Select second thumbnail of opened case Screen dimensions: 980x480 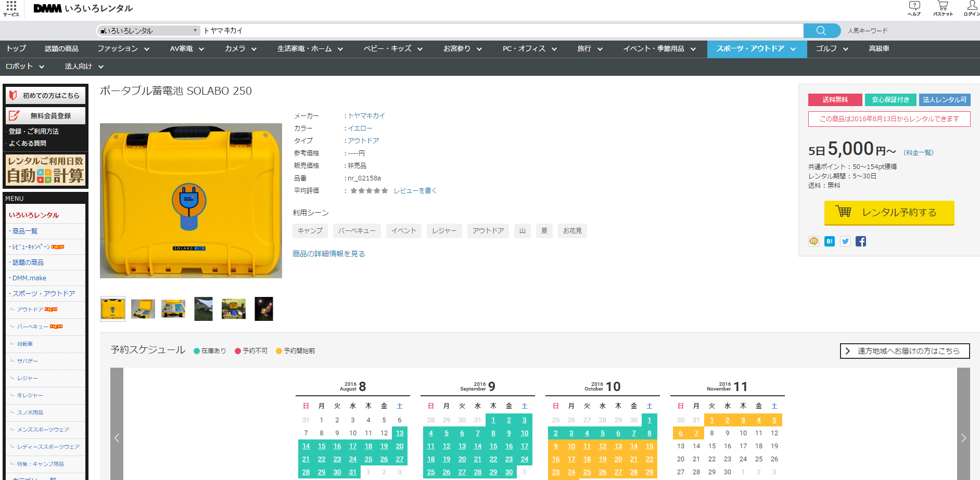tap(143, 309)
